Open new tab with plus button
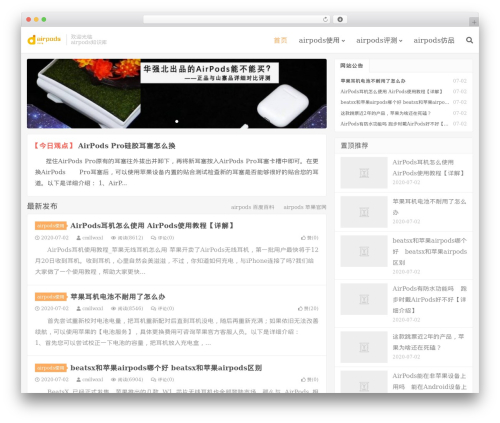Viewport: 500px width, 423px height. [474, 22]
